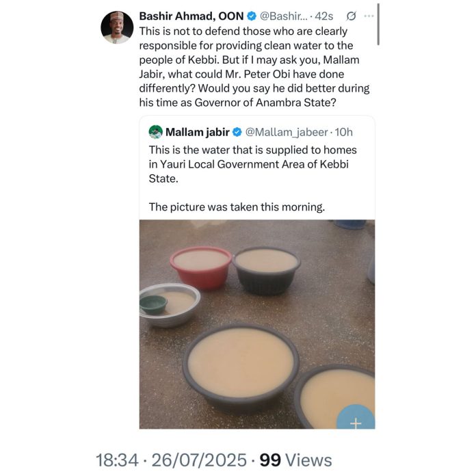
Task: Open the Mallam jabir display name
Action: coord(198,132)
